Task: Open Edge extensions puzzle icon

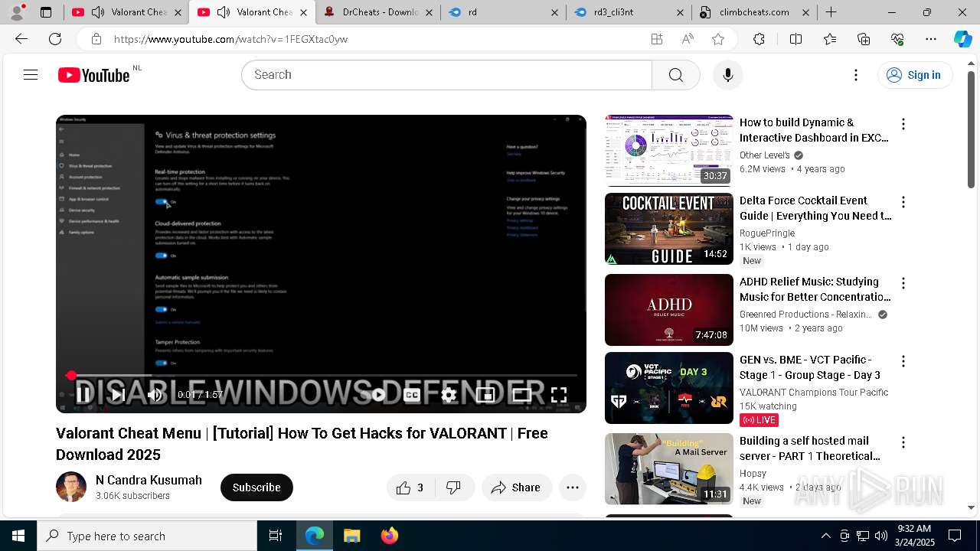Action: pos(759,39)
